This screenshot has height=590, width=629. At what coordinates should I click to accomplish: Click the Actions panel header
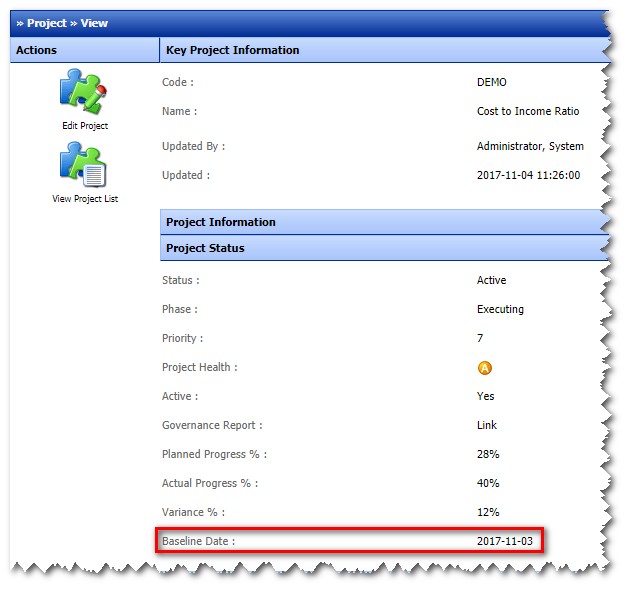pos(85,50)
